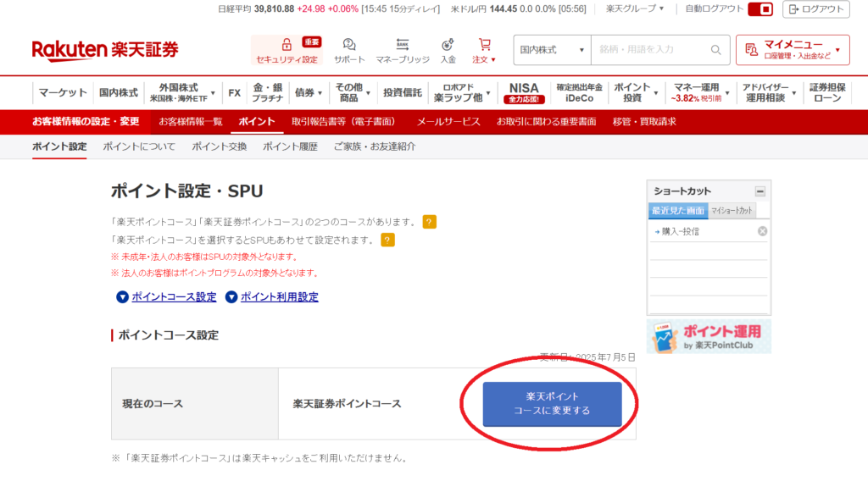Select the ポイント tab in red bar
Image resolution: width=868 pixels, height=481 pixels.
256,122
